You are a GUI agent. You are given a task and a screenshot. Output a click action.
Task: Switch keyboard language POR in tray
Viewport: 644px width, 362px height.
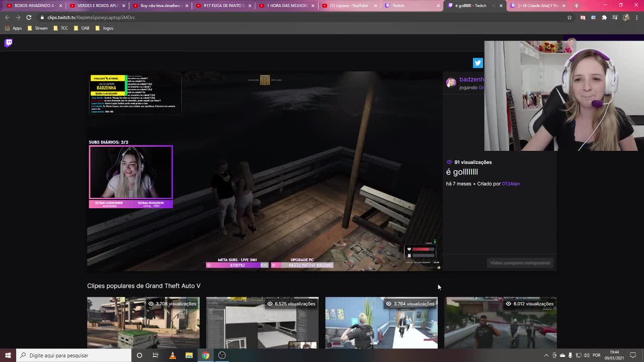point(597,355)
